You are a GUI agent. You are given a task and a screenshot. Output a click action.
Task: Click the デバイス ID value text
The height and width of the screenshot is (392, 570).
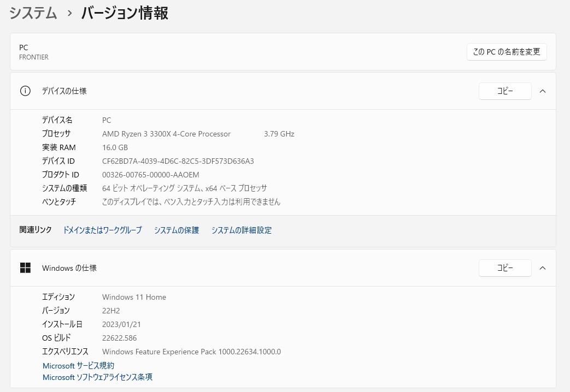178,161
